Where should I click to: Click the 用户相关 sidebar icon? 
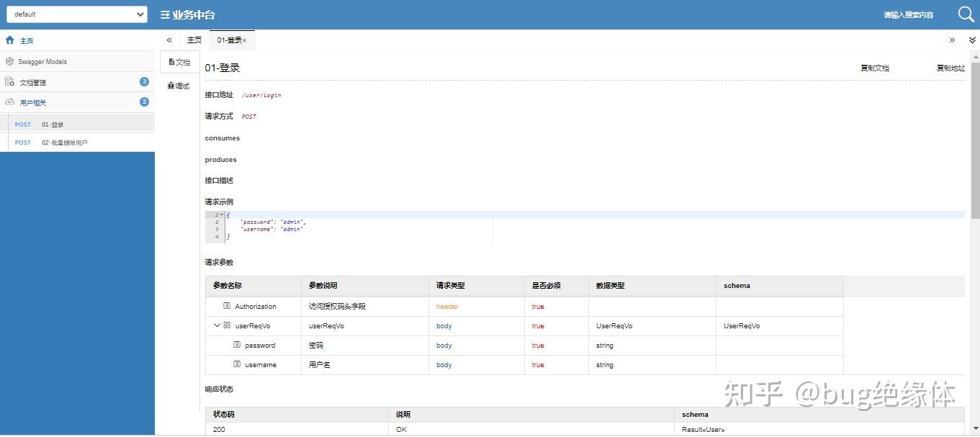click(x=9, y=102)
